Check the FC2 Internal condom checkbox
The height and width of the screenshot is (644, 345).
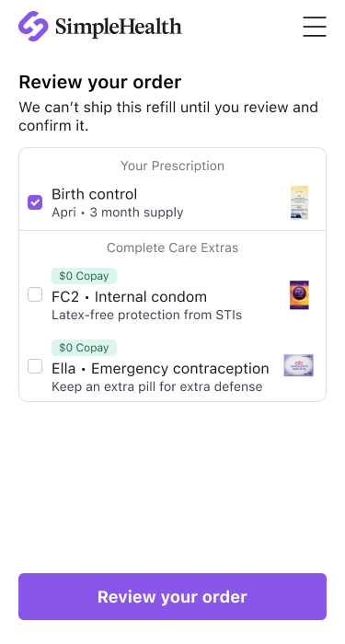click(x=35, y=294)
